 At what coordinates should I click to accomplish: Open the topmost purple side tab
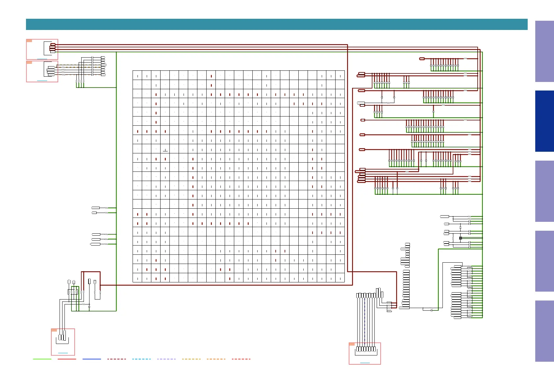pyautogui.click(x=544, y=51)
